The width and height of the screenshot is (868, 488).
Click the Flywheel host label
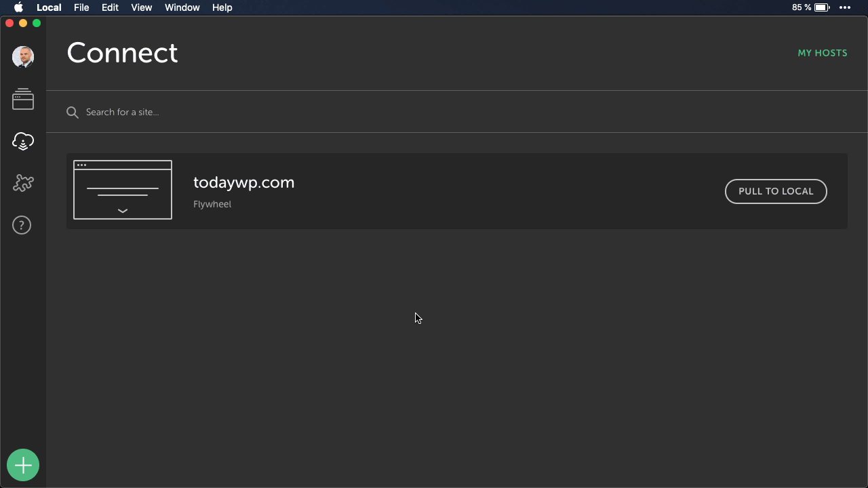(212, 204)
